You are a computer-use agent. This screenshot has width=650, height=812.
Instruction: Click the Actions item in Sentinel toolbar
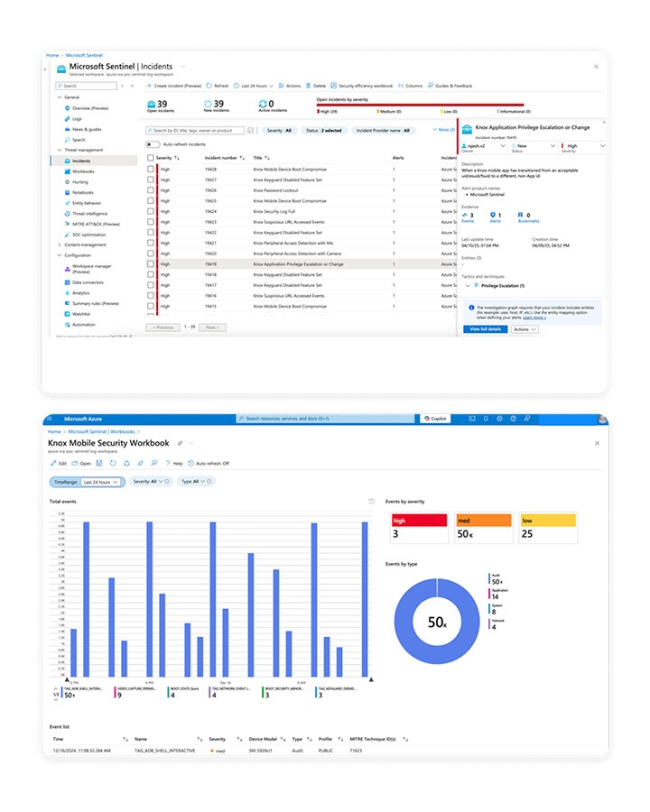(290, 86)
